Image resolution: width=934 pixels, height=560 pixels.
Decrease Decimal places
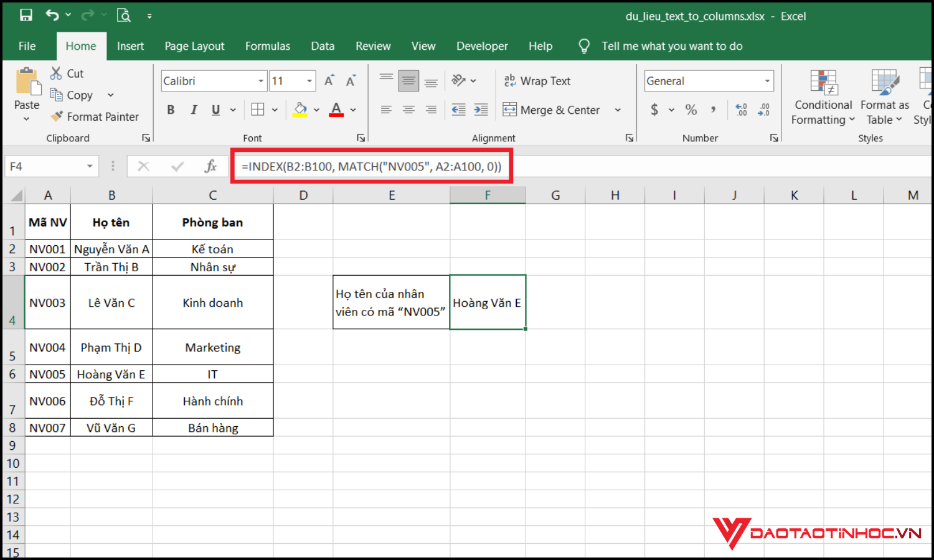[763, 110]
